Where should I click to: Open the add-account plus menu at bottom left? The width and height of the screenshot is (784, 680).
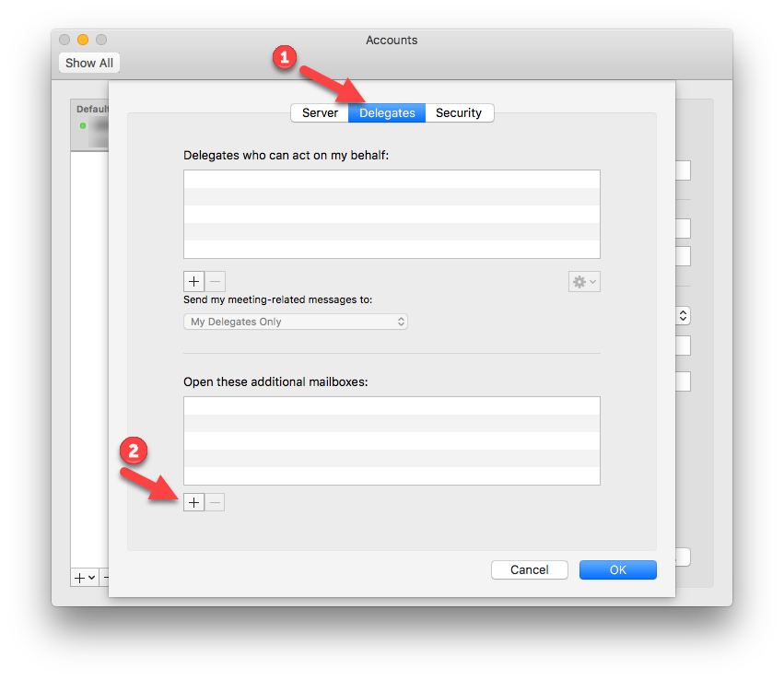pos(84,578)
